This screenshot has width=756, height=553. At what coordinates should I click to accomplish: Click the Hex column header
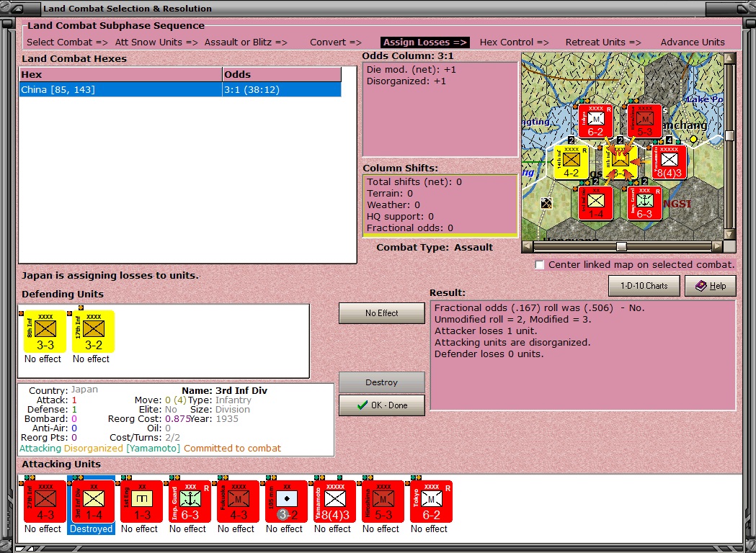click(x=120, y=75)
